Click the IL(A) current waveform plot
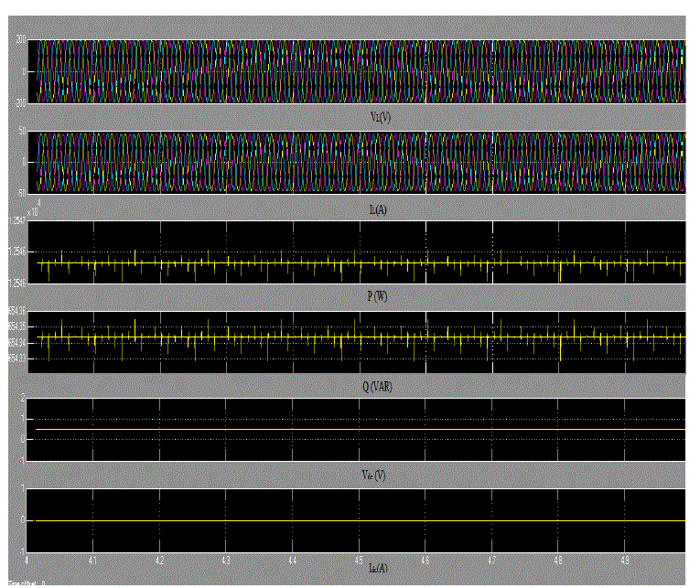700x588 pixels. (x=357, y=162)
